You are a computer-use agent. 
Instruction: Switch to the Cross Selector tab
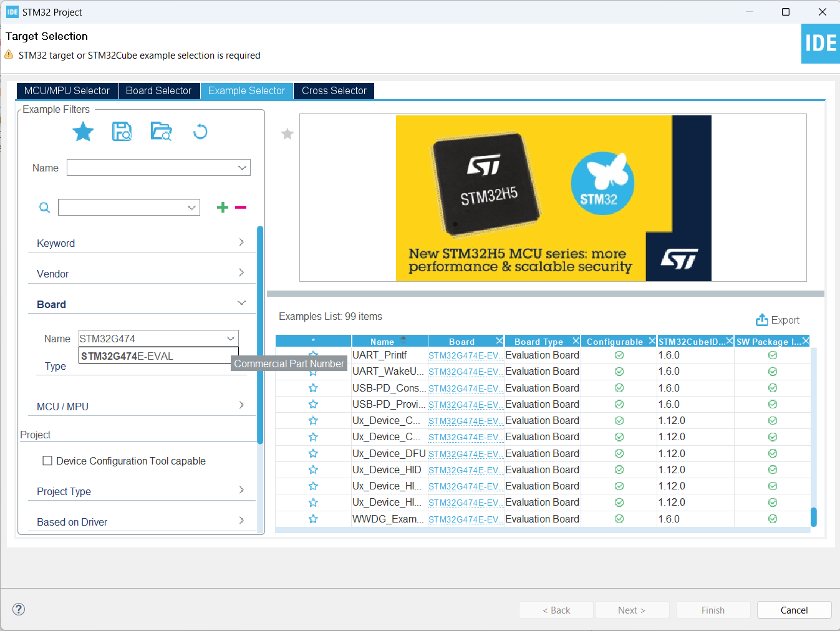334,90
